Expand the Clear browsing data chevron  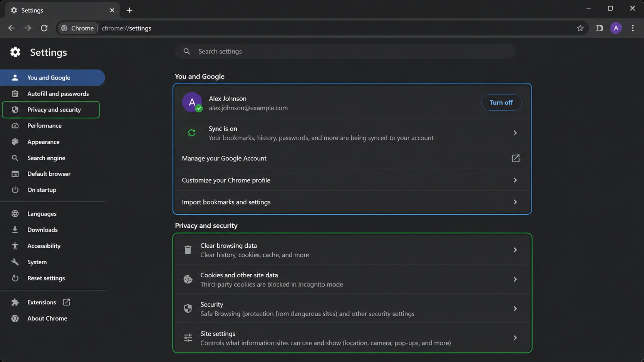coord(515,250)
